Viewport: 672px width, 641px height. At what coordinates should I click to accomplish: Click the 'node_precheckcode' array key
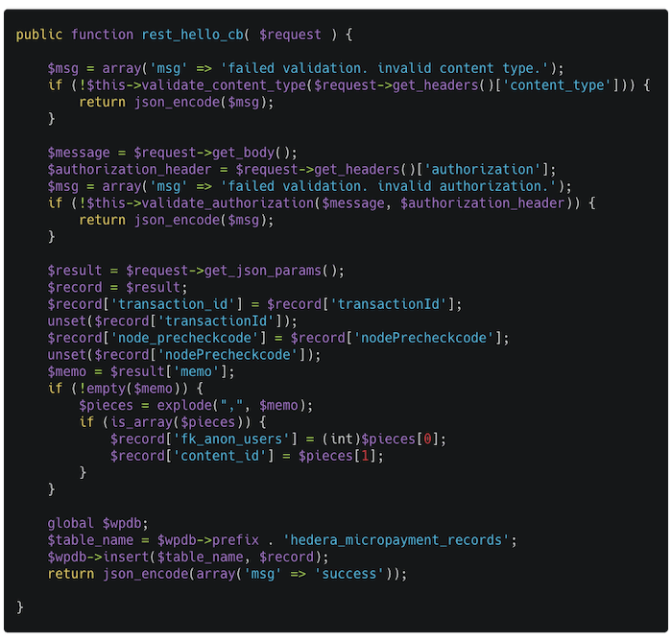point(184,338)
